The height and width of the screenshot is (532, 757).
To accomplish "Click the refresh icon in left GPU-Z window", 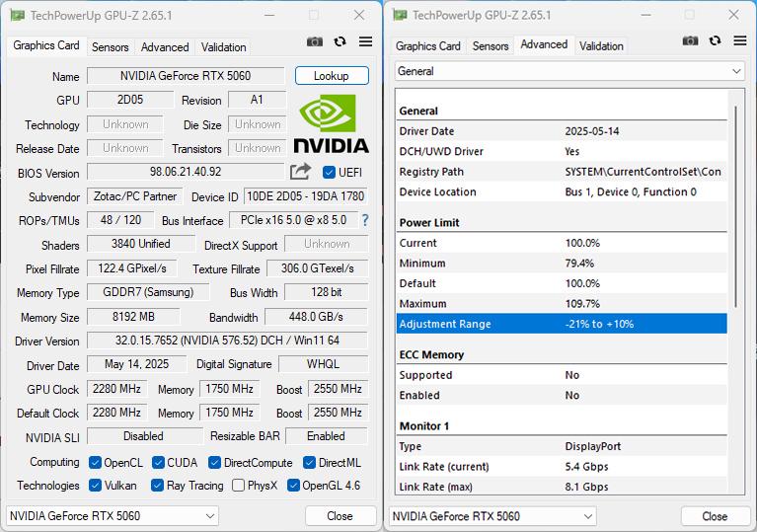I will coord(340,42).
